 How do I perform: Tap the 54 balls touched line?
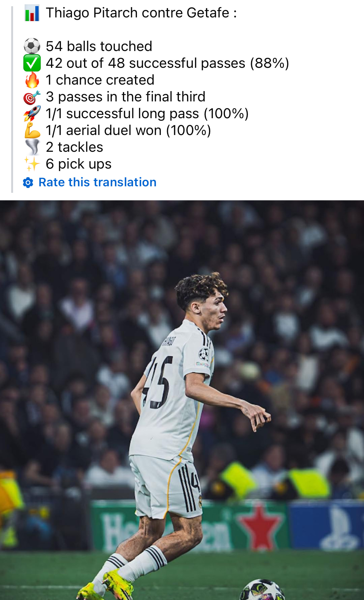click(x=99, y=46)
